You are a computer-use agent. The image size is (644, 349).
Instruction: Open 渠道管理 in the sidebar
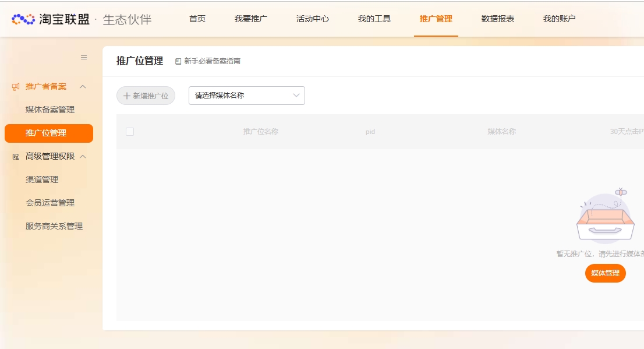coord(42,180)
